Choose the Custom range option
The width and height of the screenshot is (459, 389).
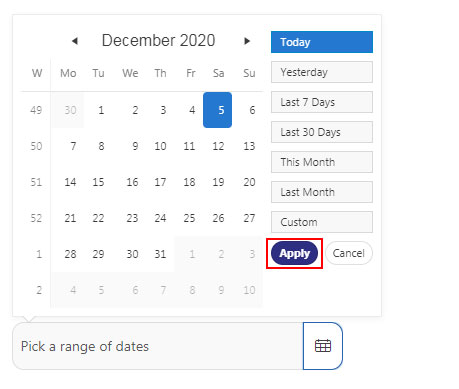click(x=322, y=222)
